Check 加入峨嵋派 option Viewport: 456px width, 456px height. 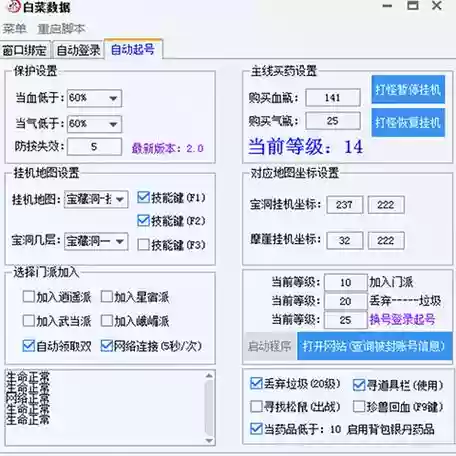[x=107, y=321]
